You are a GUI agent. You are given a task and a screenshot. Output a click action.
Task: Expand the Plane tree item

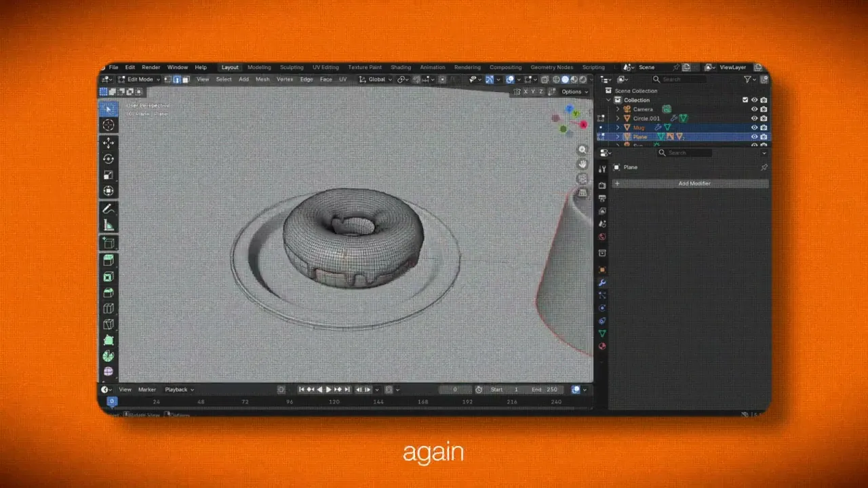coord(618,136)
